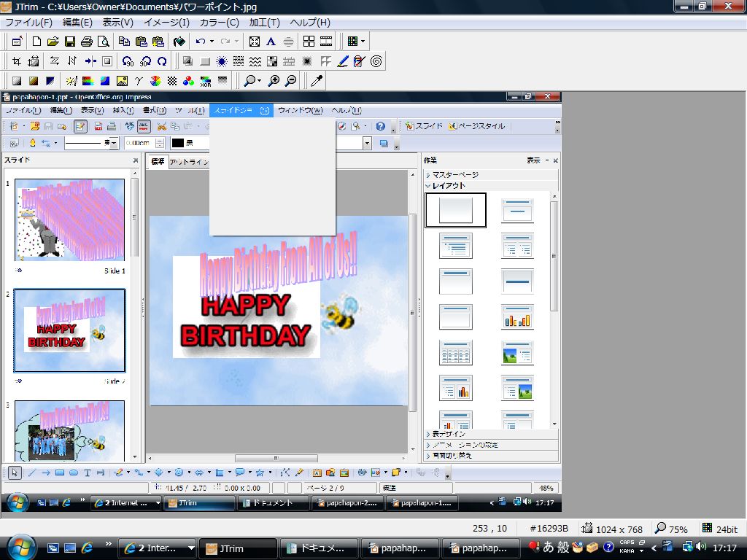The width and height of the screenshot is (747, 560).
Task: Click the blue pencil effect icon
Action: (343, 61)
